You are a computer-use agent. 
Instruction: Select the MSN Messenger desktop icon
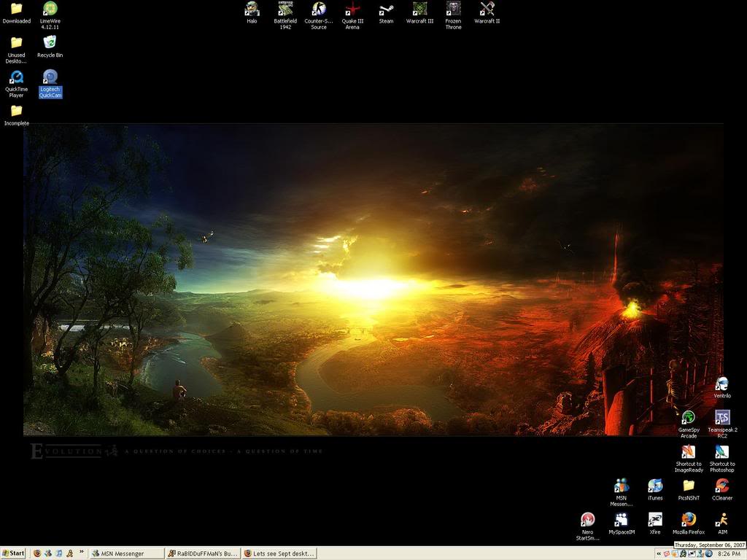622,492
